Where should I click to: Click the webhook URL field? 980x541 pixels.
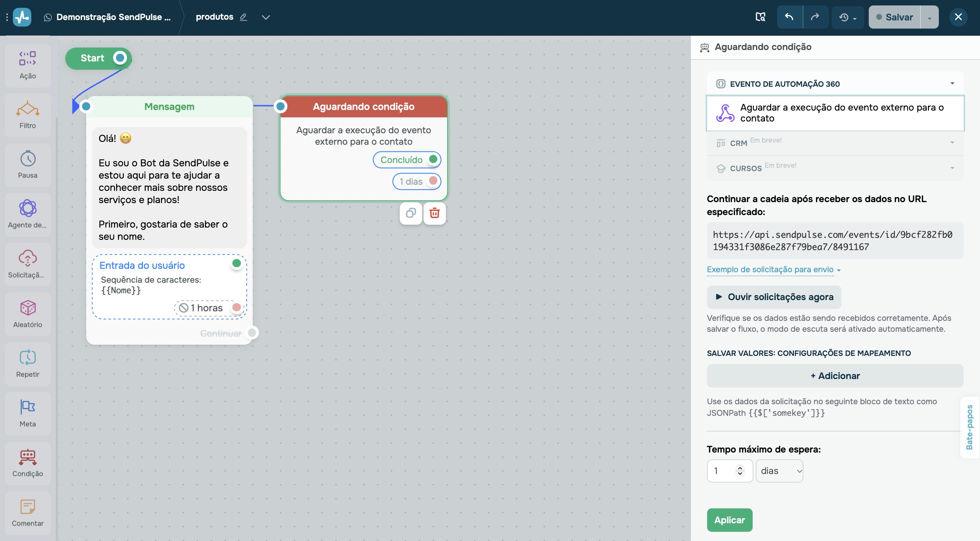[x=835, y=241]
